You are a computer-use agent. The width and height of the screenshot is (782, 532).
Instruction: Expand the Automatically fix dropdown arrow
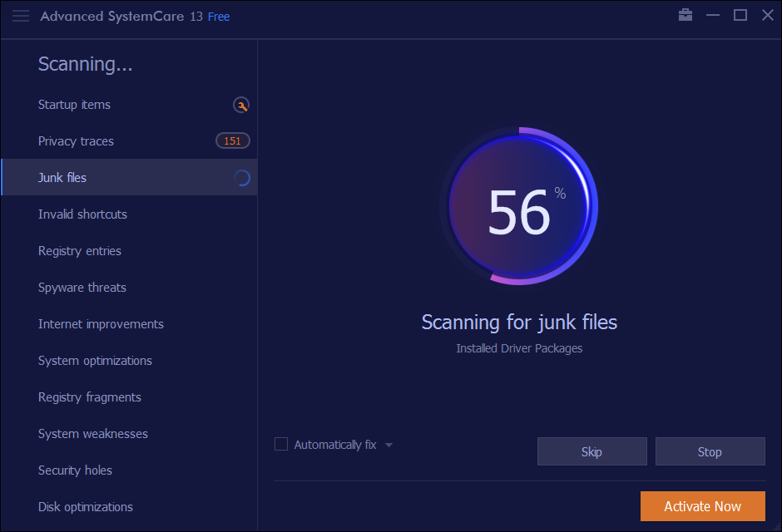pyautogui.click(x=389, y=445)
